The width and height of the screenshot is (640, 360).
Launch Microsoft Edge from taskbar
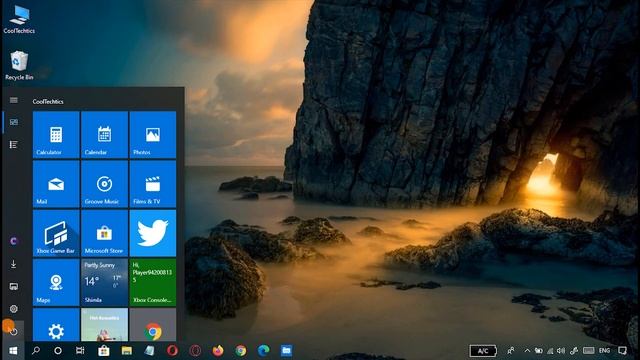(x=264, y=351)
